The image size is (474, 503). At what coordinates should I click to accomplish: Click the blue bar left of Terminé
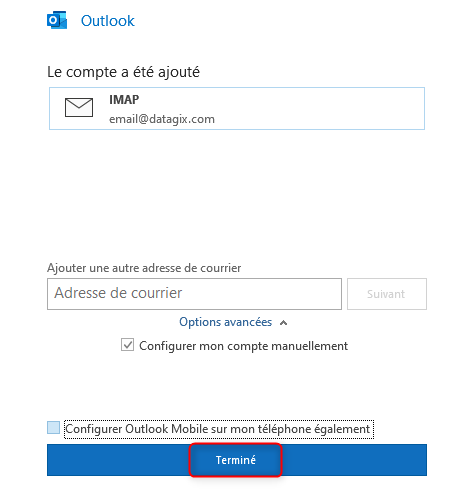pyautogui.click(x=118, y=460)
